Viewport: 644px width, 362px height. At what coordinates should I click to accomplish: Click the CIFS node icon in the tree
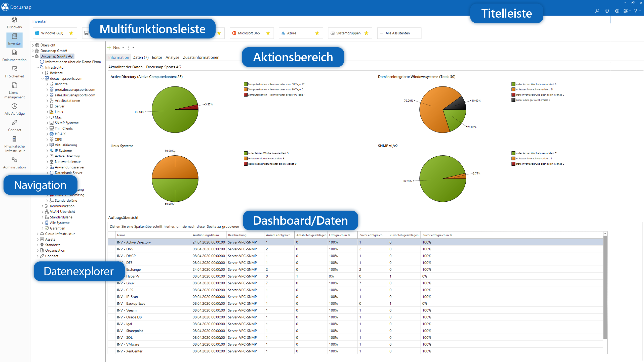click(52, 140)
